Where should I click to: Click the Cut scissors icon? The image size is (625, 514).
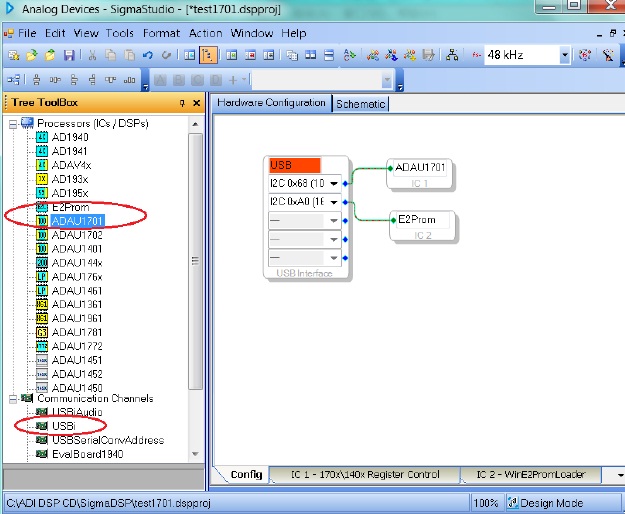[x=92, y=55]
